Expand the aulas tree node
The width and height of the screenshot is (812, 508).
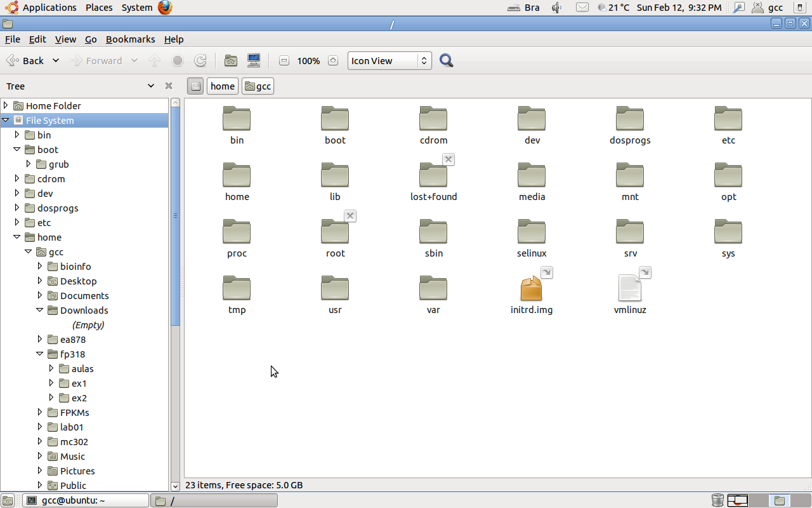coord(51,368)
